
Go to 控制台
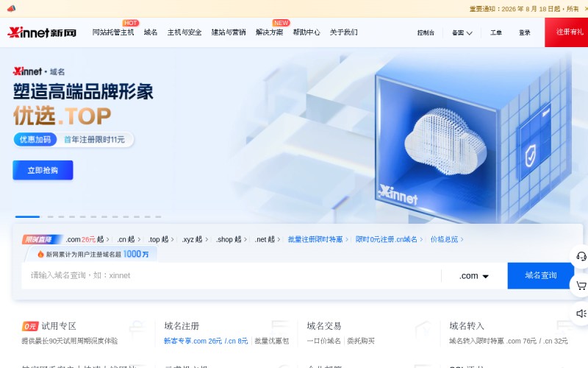(x=426, y=33)
